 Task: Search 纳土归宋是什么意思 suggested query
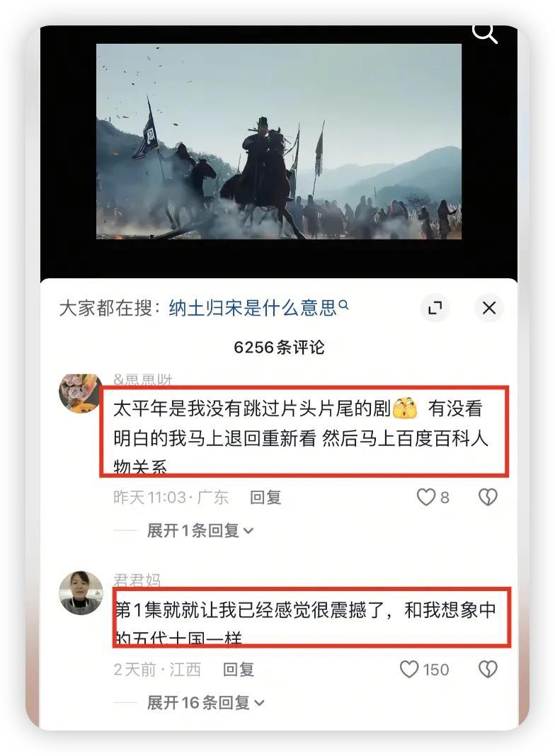coord(253,308)
